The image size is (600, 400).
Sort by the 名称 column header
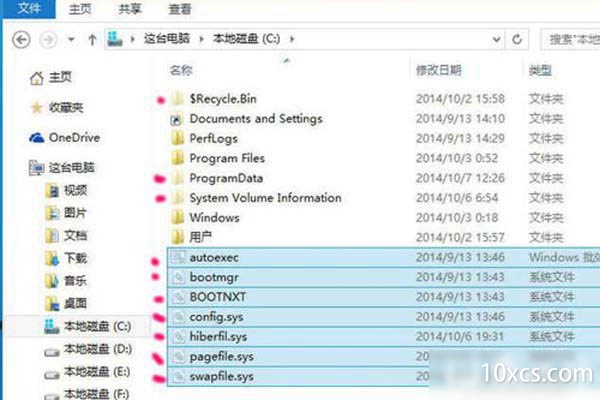(181, 71)
